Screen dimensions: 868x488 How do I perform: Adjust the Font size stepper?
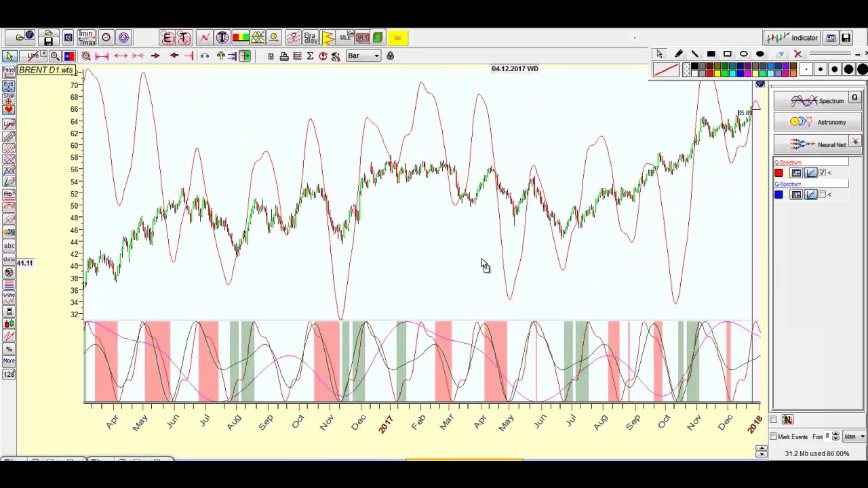click(x=835, y=437)
